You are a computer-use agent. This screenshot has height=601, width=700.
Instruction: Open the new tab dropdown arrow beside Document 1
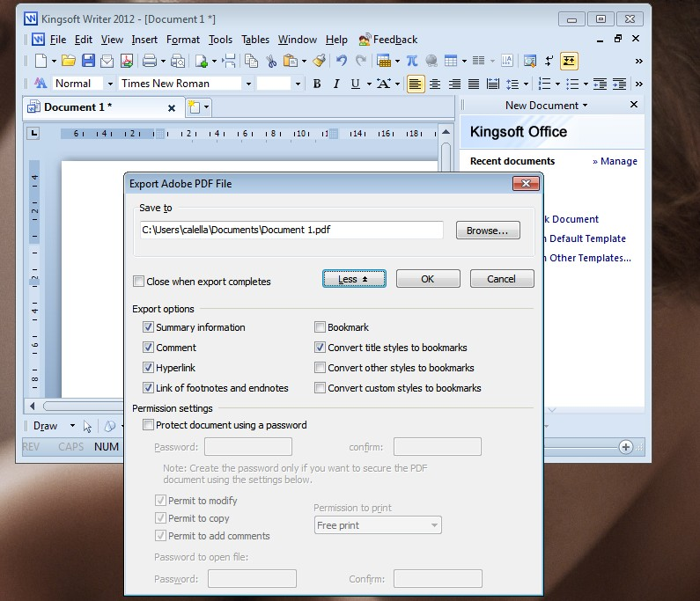206,107
